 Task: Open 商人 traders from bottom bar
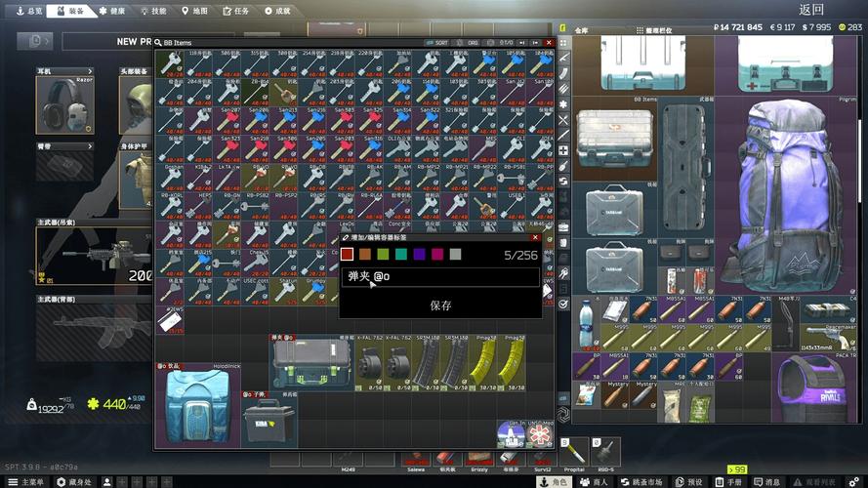[x=594, y=482]
